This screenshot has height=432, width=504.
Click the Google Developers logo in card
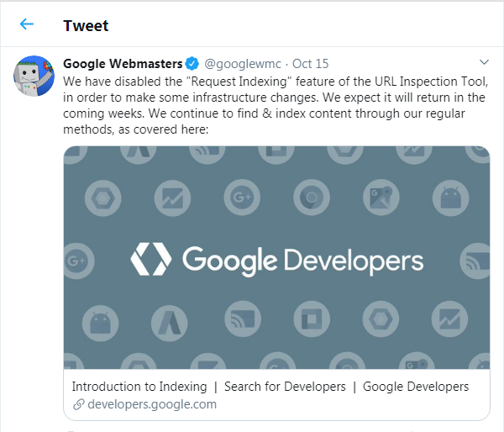point(276,259)
